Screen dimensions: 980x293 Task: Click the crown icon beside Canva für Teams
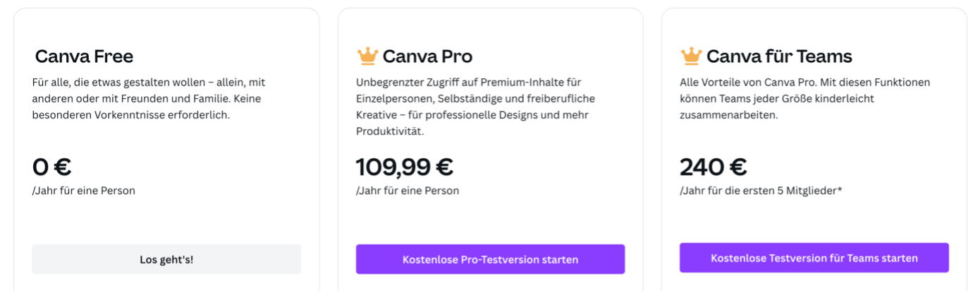691,56
